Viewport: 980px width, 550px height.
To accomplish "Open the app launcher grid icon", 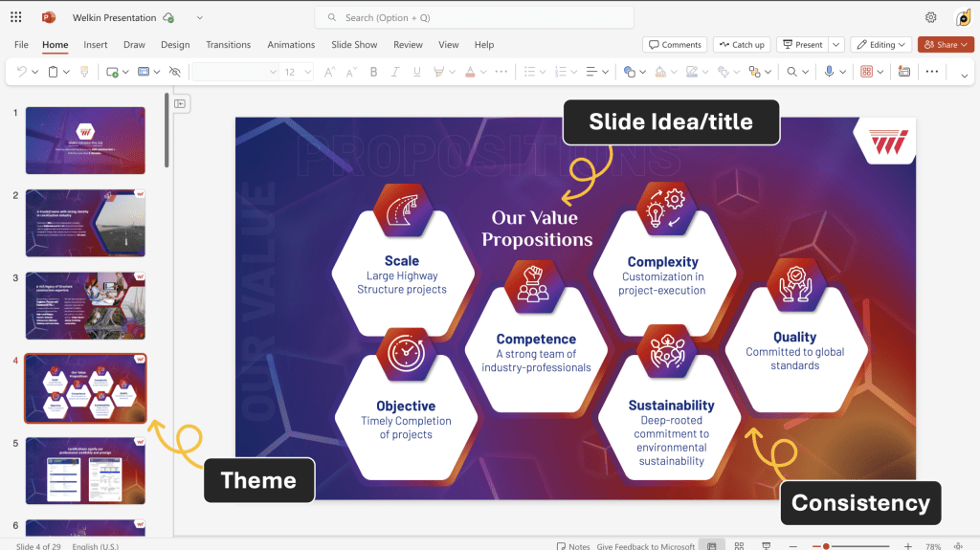I will pos(16,17).
